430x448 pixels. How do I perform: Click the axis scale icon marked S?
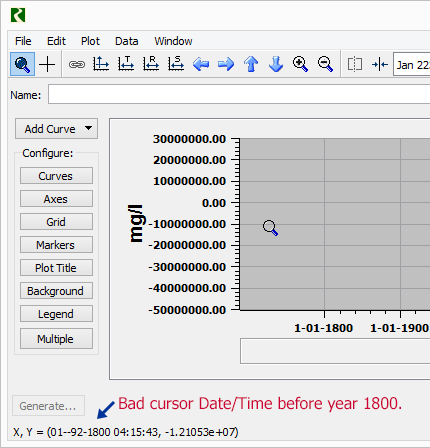coord(176,64)
